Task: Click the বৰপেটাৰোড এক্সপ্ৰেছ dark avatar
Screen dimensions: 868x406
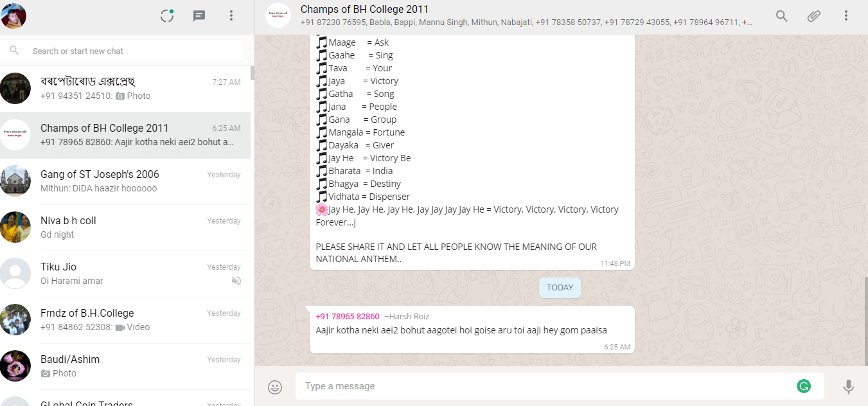Action: 15,89
